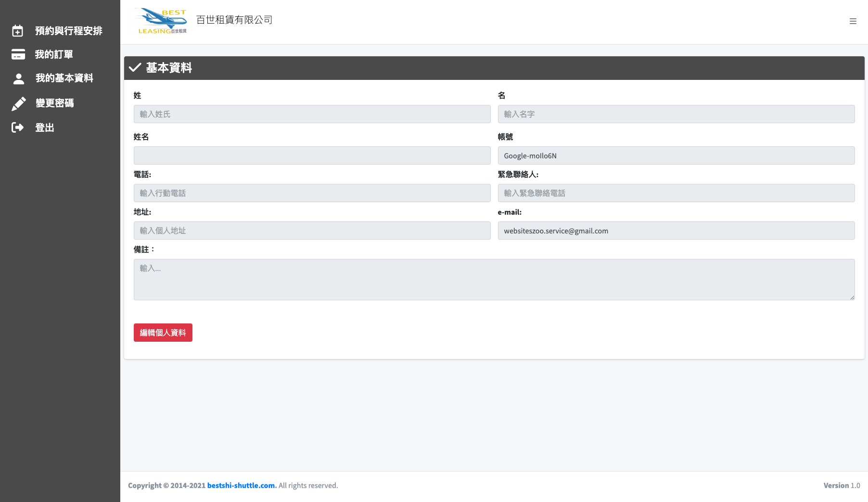Click the calendar plus icon in sidebar
The width and height of the screenshot is (868, 502).
pyautogui.click(x=18, y=31)
